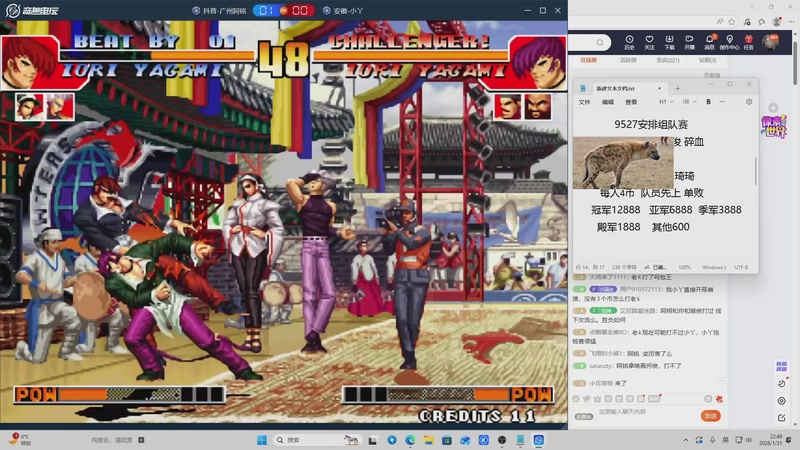Switch to the 贵宾(221) tab
Image resolution: width=800 pixels, height=450 pixels.
pos(668,60)
